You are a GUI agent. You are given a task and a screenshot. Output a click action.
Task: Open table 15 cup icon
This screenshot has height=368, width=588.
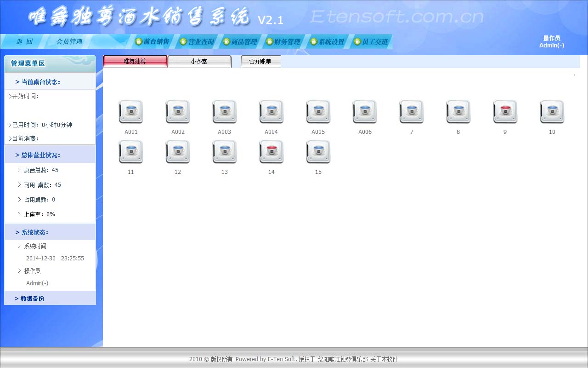[318, 152]
